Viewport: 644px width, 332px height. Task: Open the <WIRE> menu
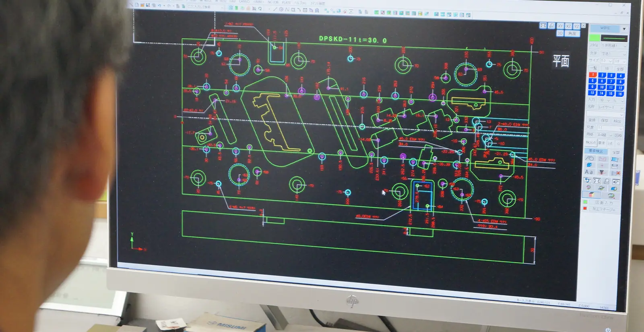tap(258, 2)
